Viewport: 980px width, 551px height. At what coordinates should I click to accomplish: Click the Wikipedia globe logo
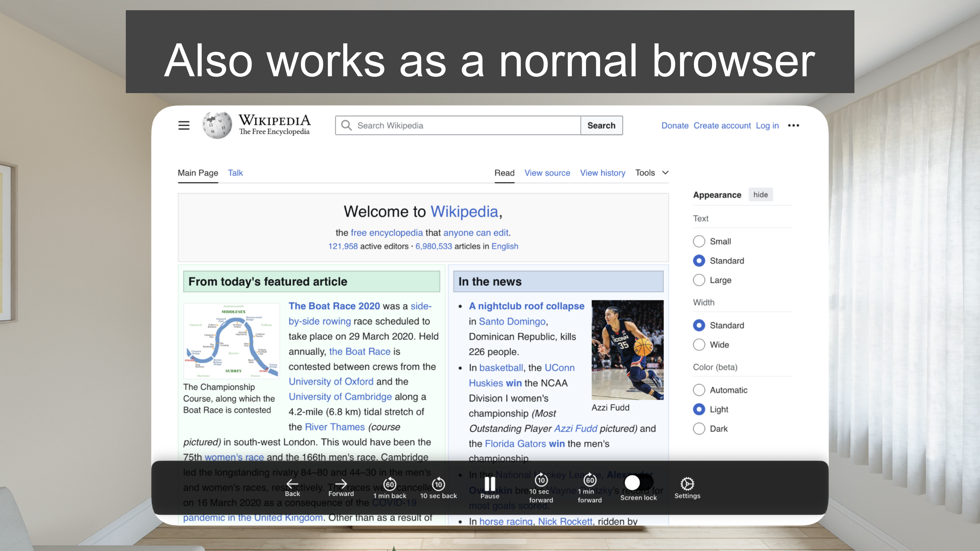coord(217,125)
